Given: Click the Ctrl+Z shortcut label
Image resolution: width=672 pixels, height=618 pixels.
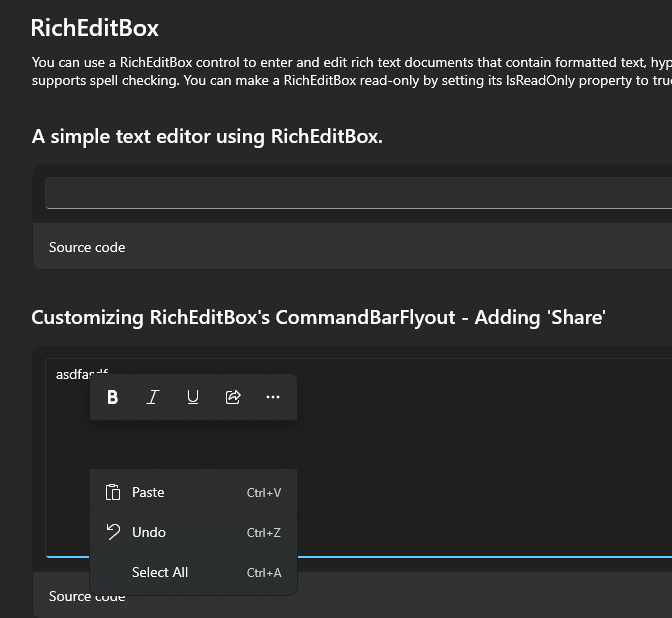Looking at the screenshot, I should 264,533.
